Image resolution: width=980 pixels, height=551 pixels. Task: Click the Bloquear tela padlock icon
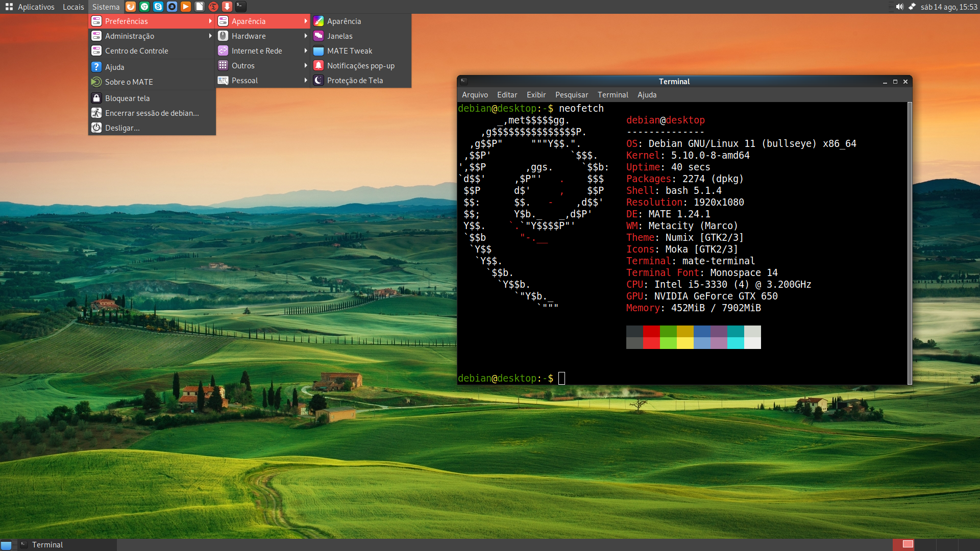(x=96, y=98)
